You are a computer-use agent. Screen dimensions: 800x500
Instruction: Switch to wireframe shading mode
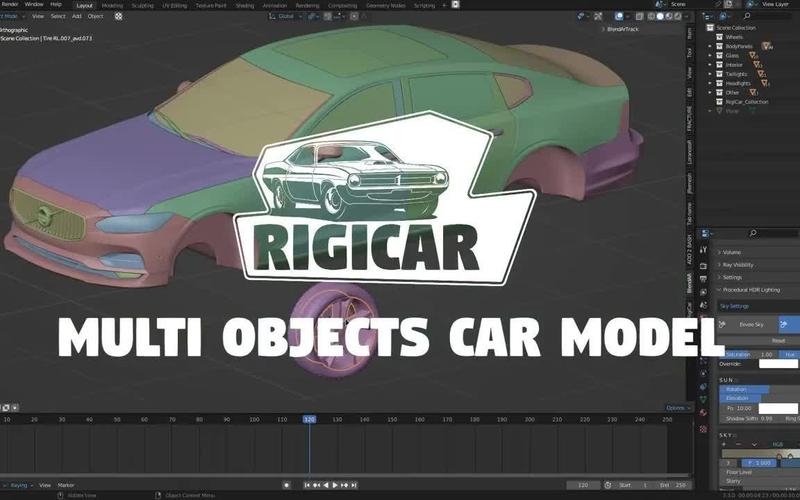(x=651, y=16)
